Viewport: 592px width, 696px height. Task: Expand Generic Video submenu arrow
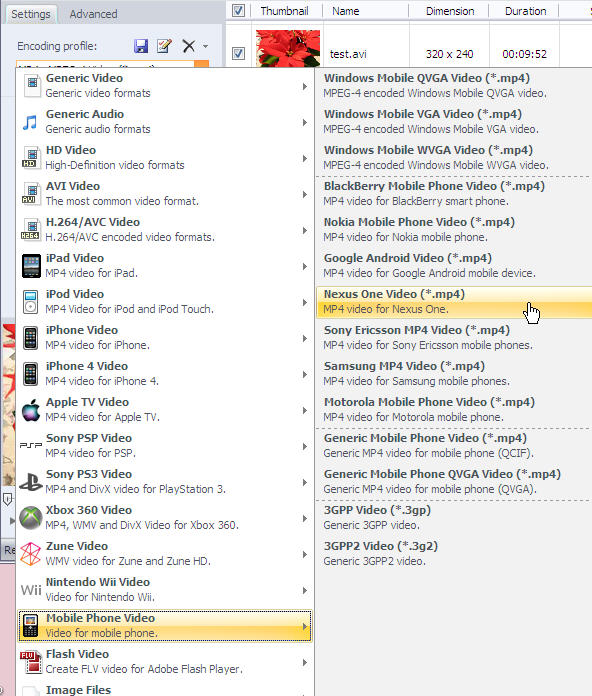tap(304, 86)
